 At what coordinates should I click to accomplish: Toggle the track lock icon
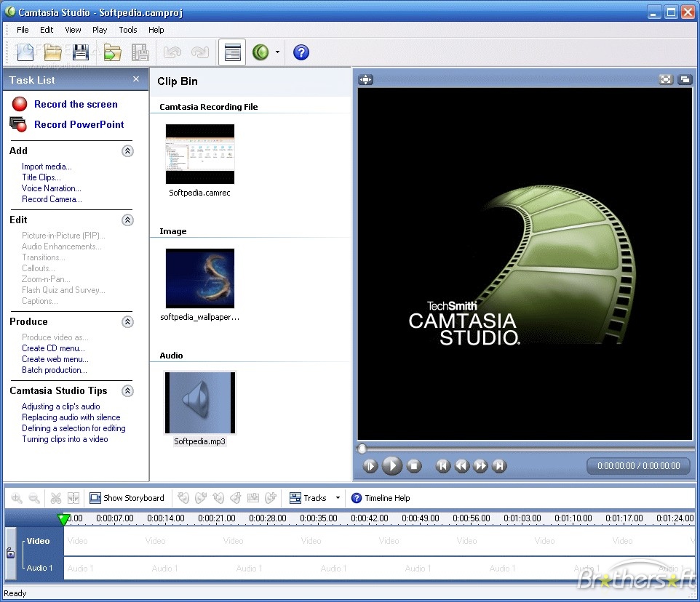[10, 553]
